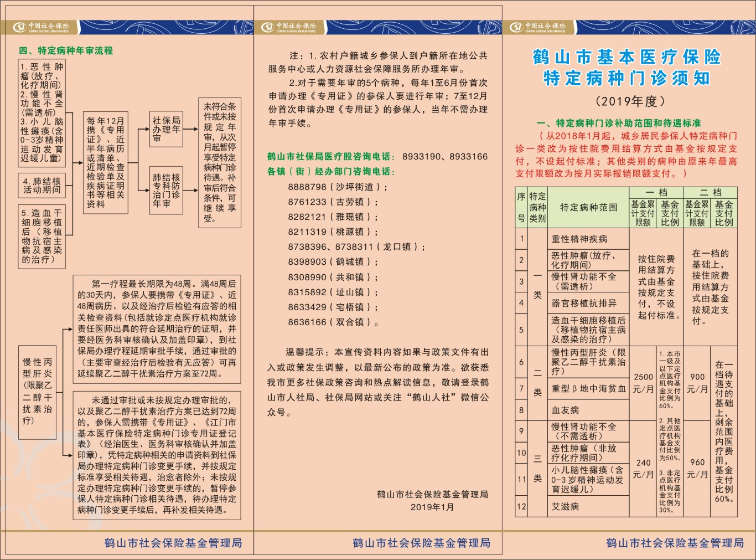Click the flowchart box starting 每年12月携《专用证》
This screenshot has height=560, width=756.
tap(105, 162)
